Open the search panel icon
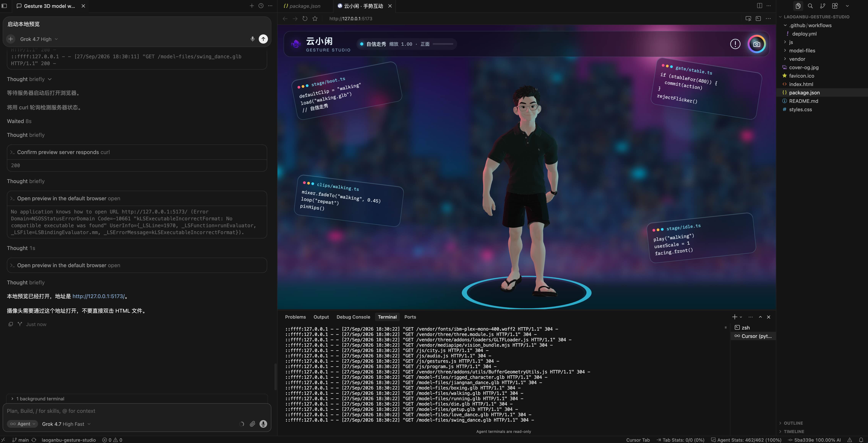868x443 pixels. tap(810, 6)
